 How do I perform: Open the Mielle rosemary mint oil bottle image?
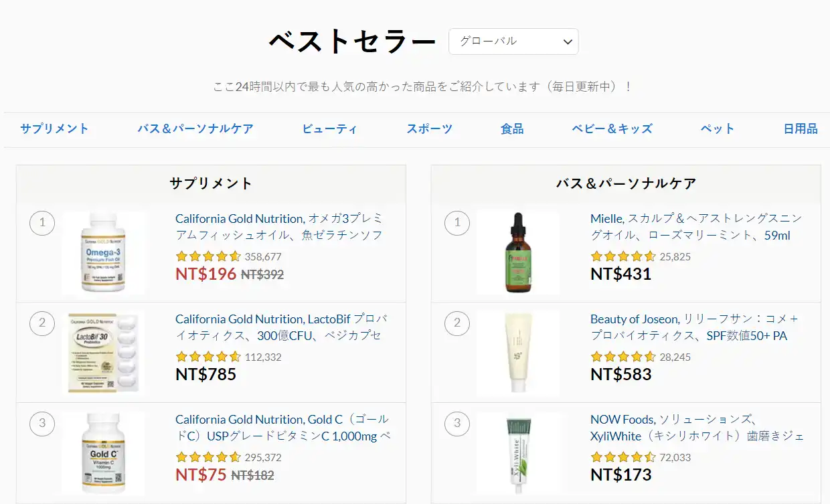[x=518, y=252]
